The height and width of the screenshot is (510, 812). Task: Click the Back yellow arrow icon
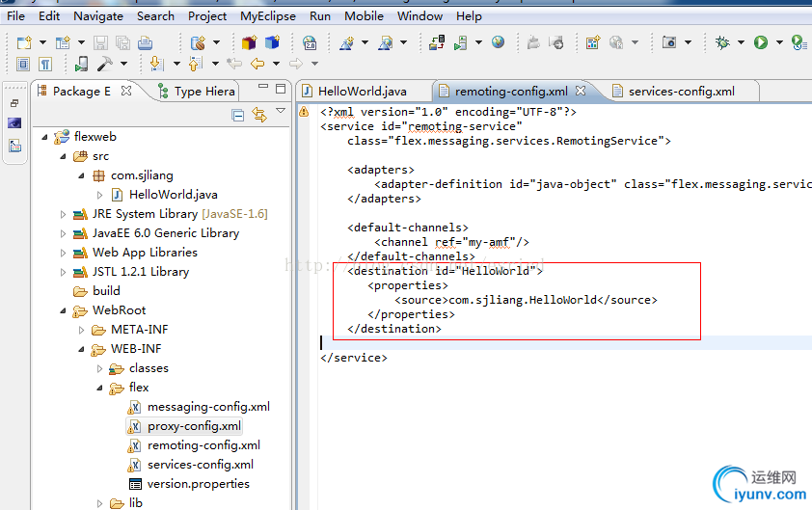click(257, 64)
